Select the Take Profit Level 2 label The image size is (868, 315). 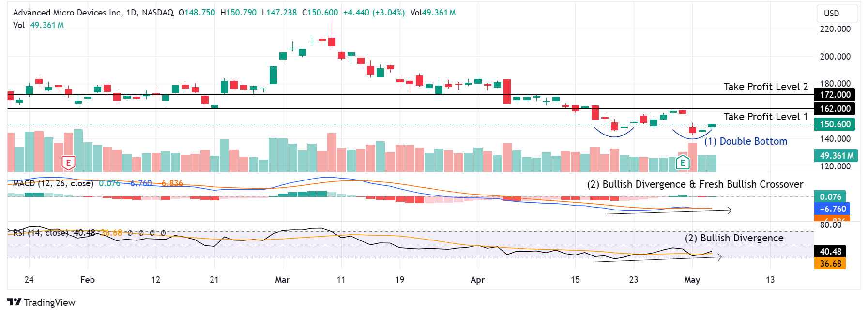(x=766, y=87)
